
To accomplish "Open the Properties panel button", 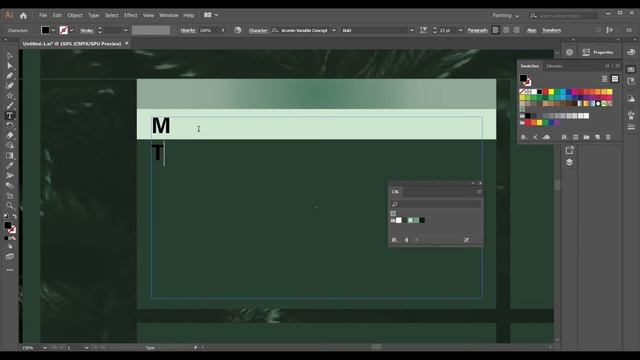I will coord(598,52).
